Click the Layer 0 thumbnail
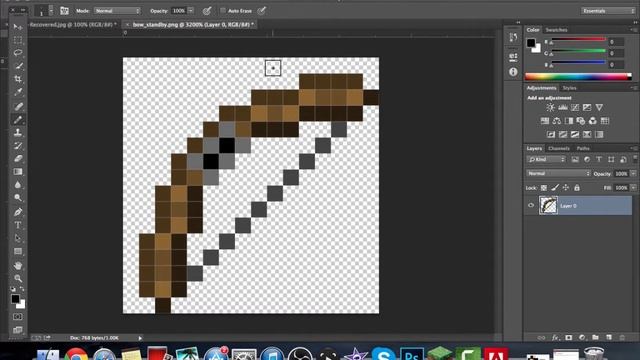Screen dimensions: 640x360 pyautogui.click(x=548, y=205)
